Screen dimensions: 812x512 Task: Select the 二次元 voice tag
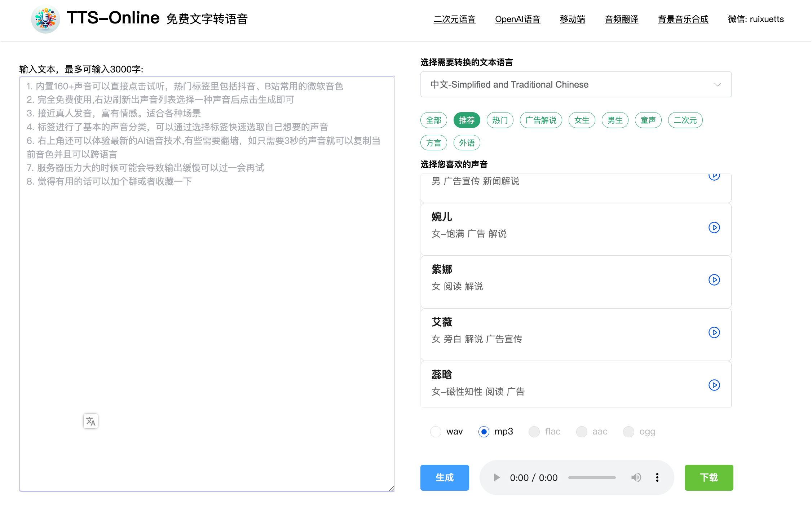685,120
